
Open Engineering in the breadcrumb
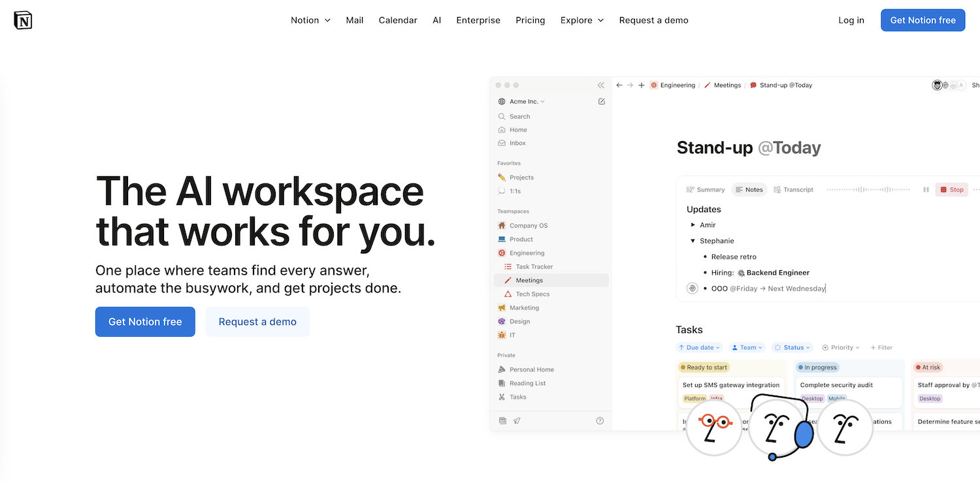coord(672,86)
